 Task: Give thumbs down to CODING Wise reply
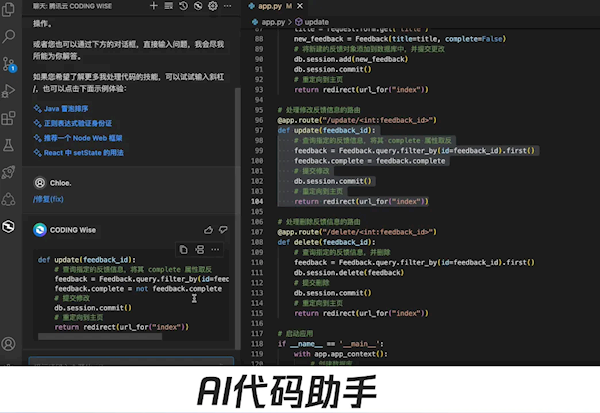[225, 229]
